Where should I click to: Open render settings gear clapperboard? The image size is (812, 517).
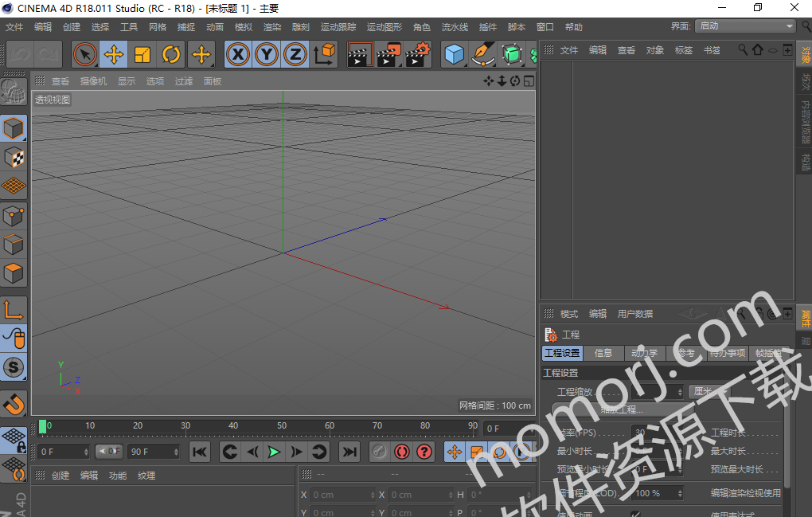[x=417, y=54]
